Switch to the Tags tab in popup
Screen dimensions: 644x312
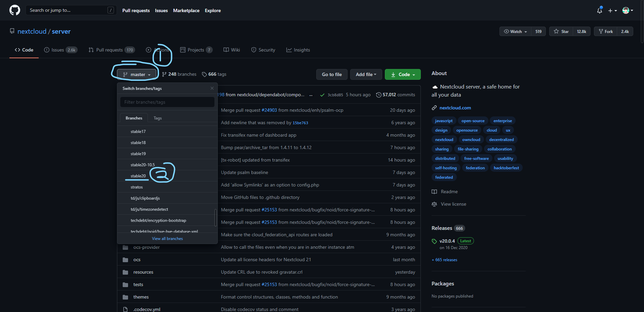[158, 118]
